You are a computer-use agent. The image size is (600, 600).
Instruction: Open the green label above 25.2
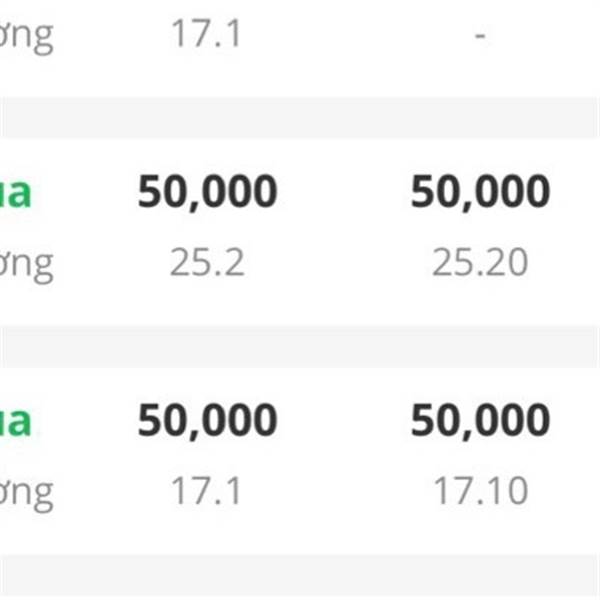(x=15, y=193)
